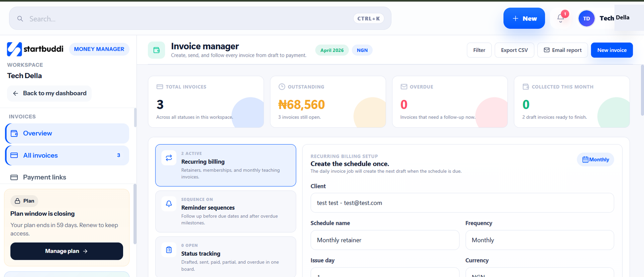
Task: Select the Reminder sequences card
Action: [x=226, y=211]
